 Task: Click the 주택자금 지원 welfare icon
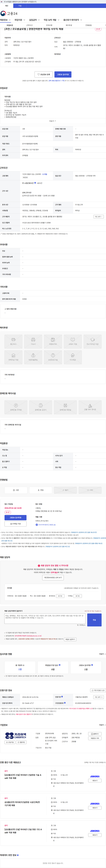(13, 357)
